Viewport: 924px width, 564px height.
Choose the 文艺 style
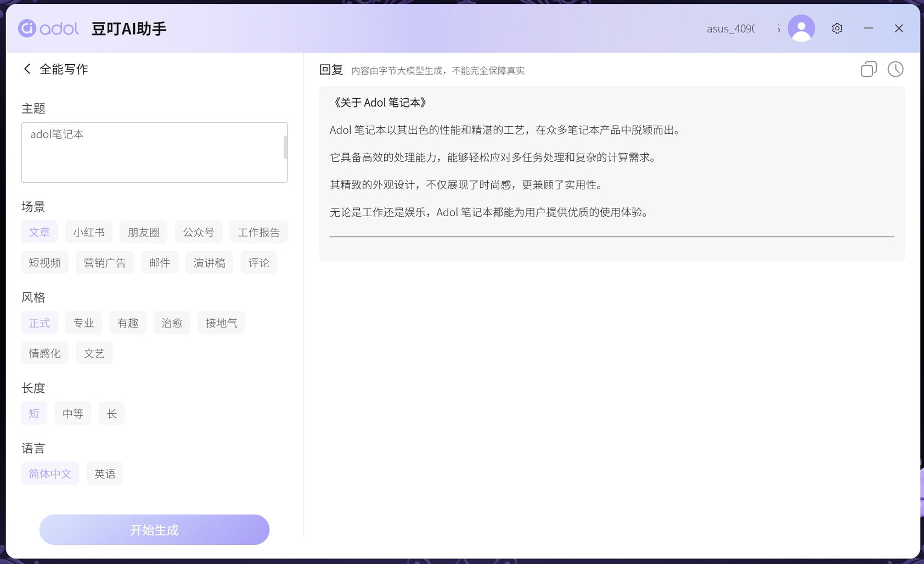(94, 353)
